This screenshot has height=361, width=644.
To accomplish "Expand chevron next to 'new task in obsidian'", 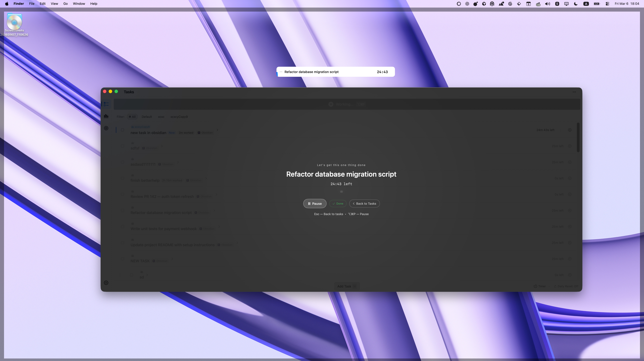I will pyautogui.click(x=217, y=130).
